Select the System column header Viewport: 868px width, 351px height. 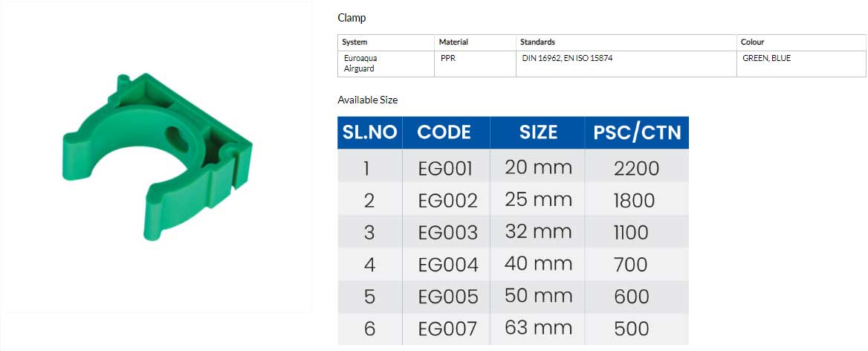coord(354,42)
